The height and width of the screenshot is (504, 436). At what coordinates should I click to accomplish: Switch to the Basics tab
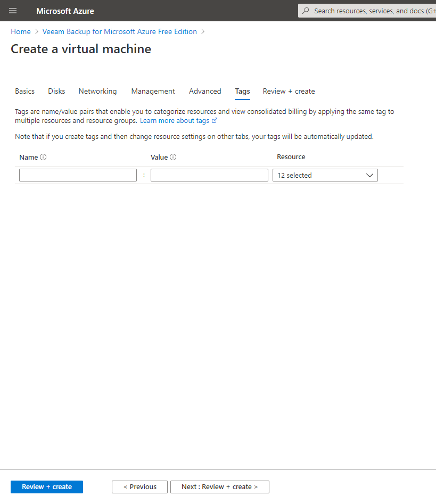pyautogui.click(x=25, y=92)
